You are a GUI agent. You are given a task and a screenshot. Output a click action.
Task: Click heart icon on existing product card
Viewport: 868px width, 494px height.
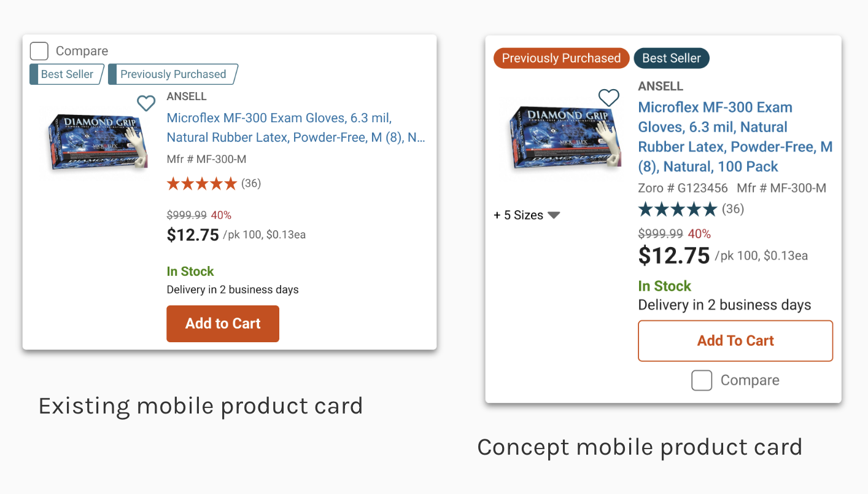click(146, 103)
